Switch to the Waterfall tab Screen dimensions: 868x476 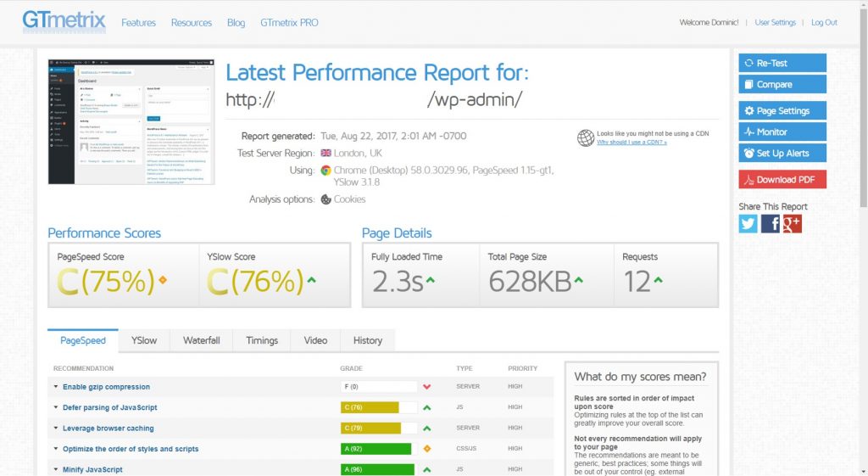point(202,341)
